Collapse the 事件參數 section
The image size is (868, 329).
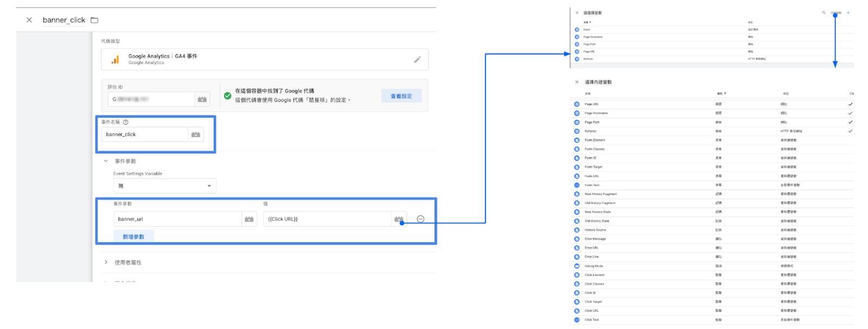[x=106, y=161]
